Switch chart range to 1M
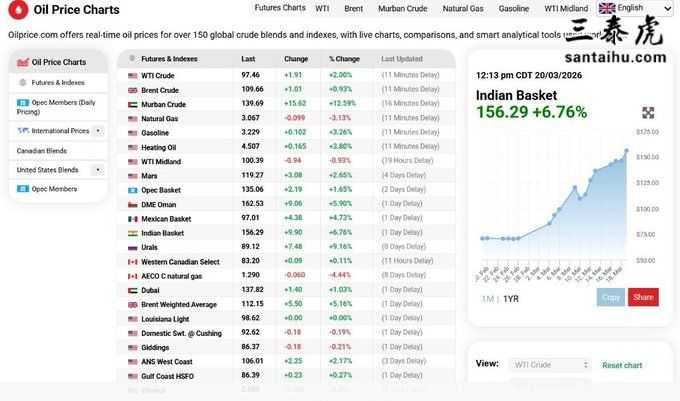Screen dimensions: 680x401 pyautogui.click(x=487, y=298)
